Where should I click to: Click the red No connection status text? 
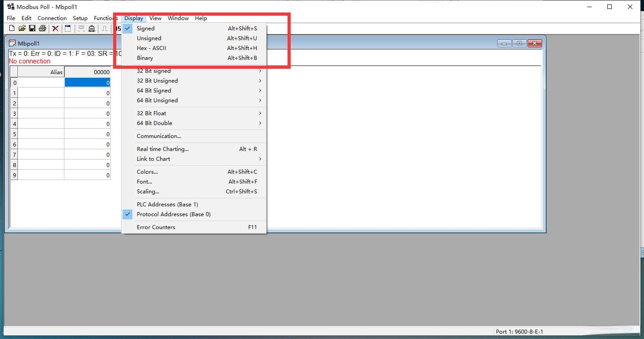[x=30, y=61]
